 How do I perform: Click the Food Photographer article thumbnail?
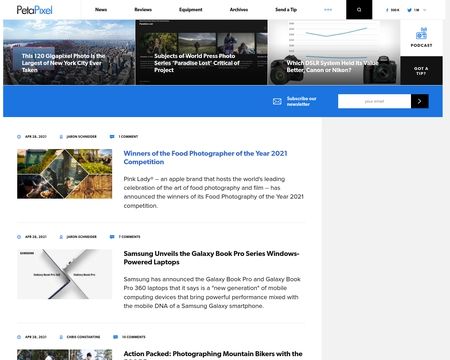coord(65,174)
